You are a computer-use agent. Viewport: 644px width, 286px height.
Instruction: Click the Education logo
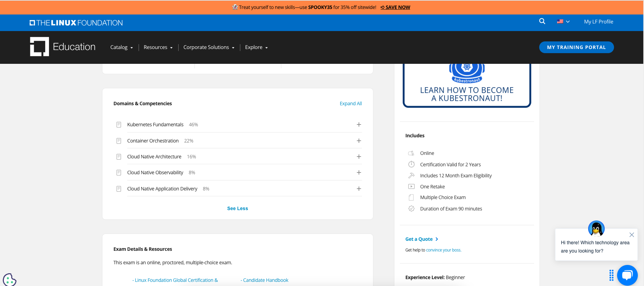click(63, 47)
